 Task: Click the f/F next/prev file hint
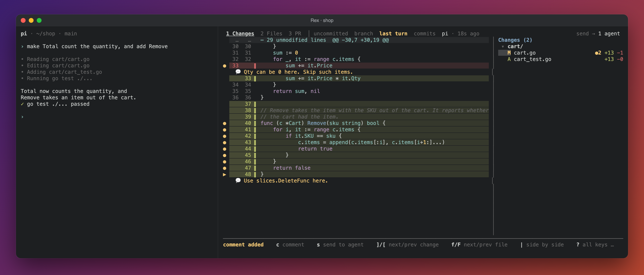tap(479, 244)
